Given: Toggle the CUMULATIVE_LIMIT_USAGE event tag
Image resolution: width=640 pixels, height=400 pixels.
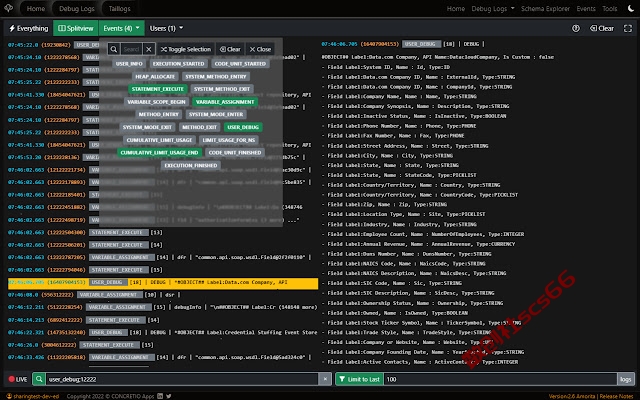Looking at the screenshot, I should (x=159, y=140).
